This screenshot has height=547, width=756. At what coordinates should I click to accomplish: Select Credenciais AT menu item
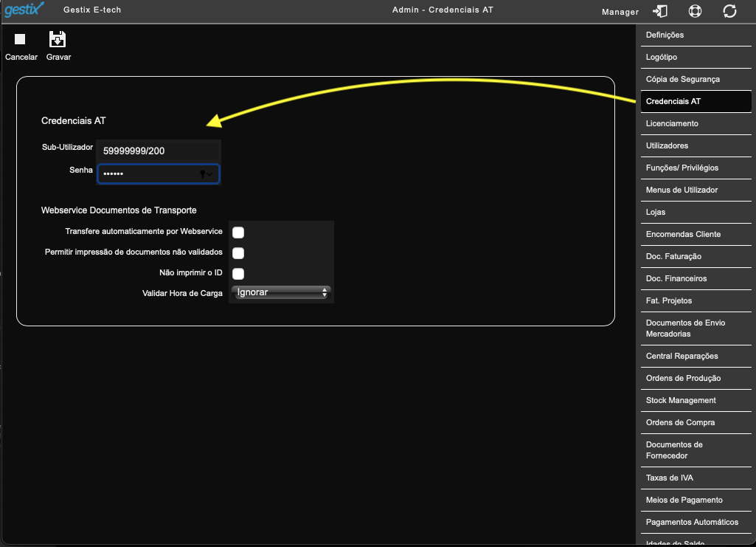click(x=696, y=102)
